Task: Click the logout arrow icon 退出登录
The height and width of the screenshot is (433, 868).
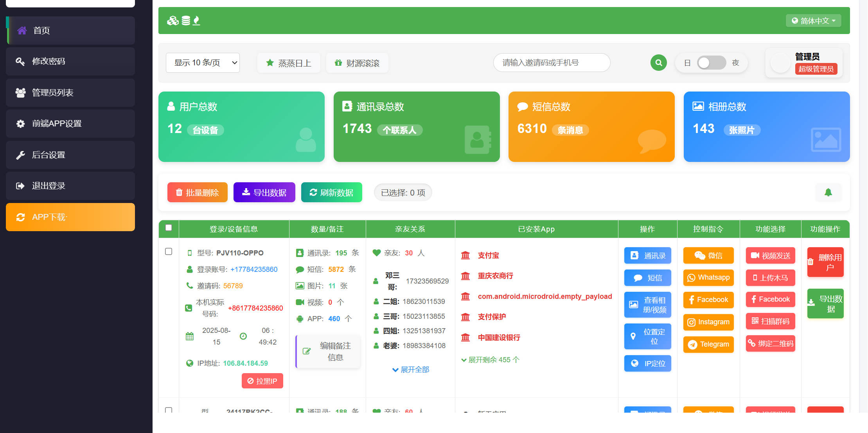Action: coord(20,186)
